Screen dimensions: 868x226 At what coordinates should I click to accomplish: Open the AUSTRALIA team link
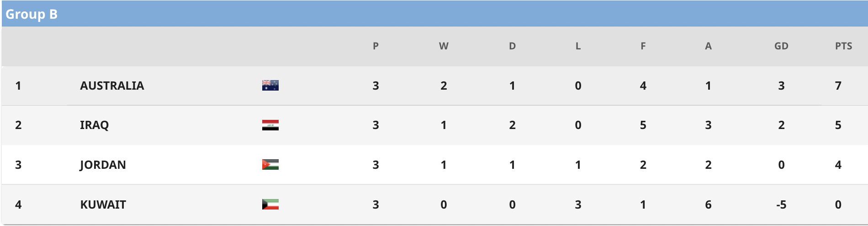(112, 86)
